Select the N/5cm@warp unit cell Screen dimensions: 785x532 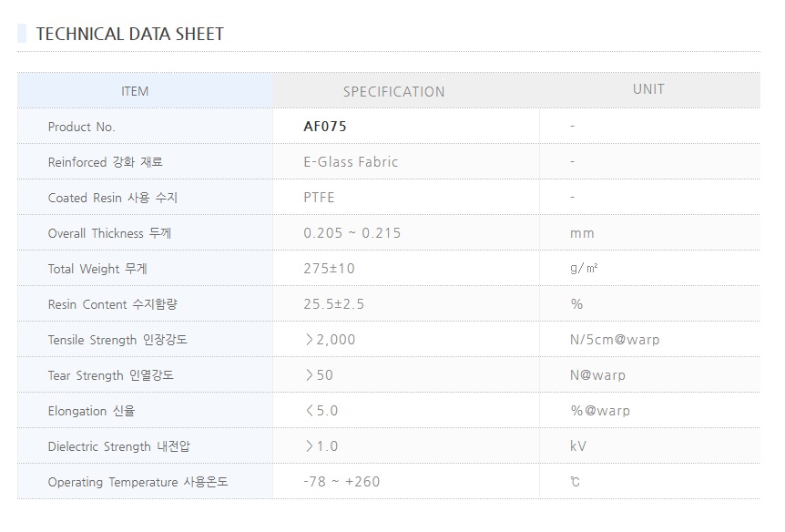click(615, 340)
